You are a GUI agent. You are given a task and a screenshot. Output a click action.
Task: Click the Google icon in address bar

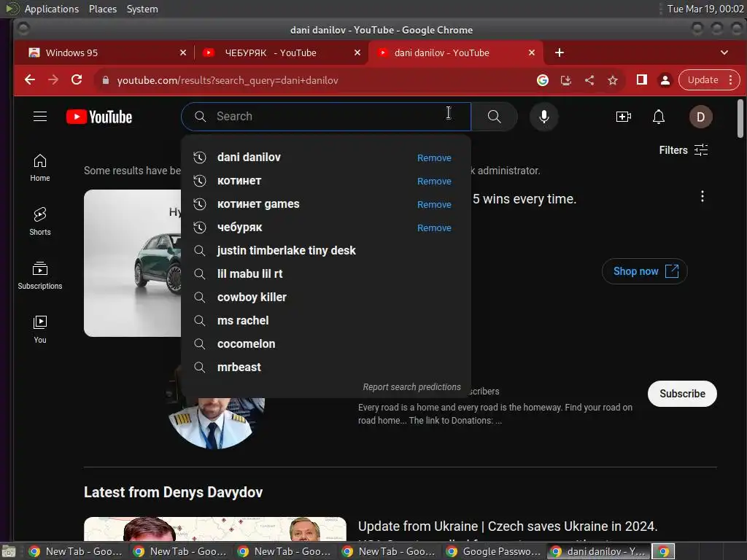pos(542,80)
